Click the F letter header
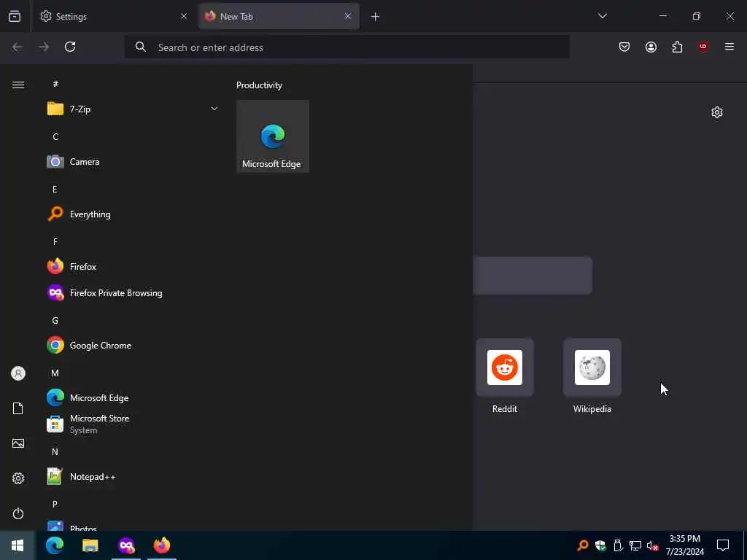Image resolution: width=747 pixels, height=560 pixels. 55,241
